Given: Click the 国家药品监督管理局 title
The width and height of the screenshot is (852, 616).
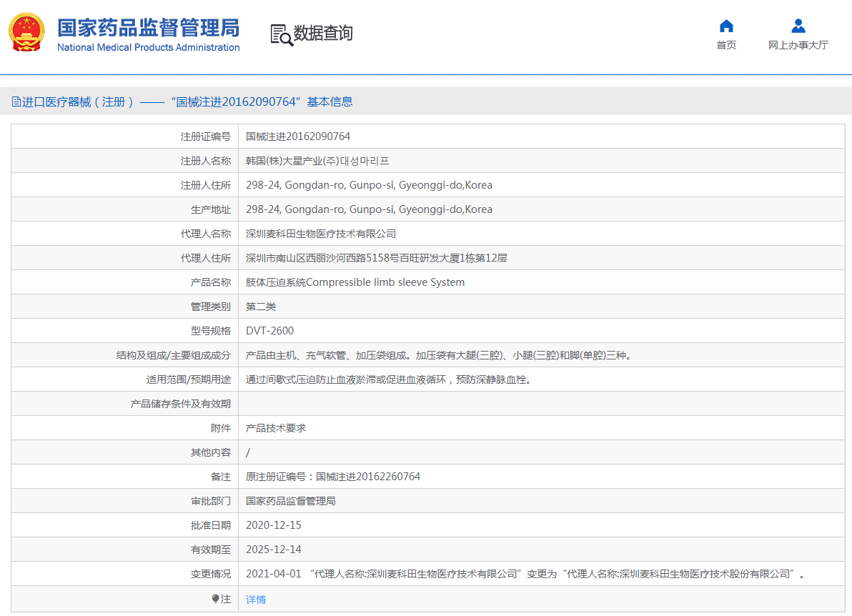Looking at the screenshot, I should pyautogui.click(x=149, y=28).
